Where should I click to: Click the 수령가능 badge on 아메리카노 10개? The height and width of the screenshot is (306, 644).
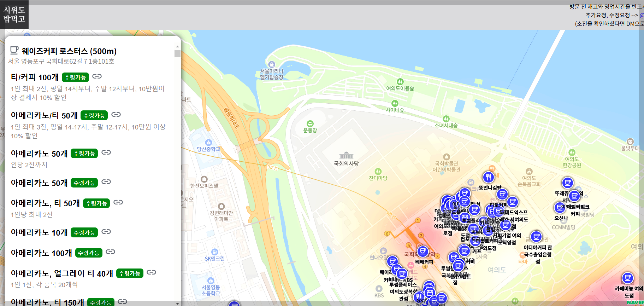point(84,232)
